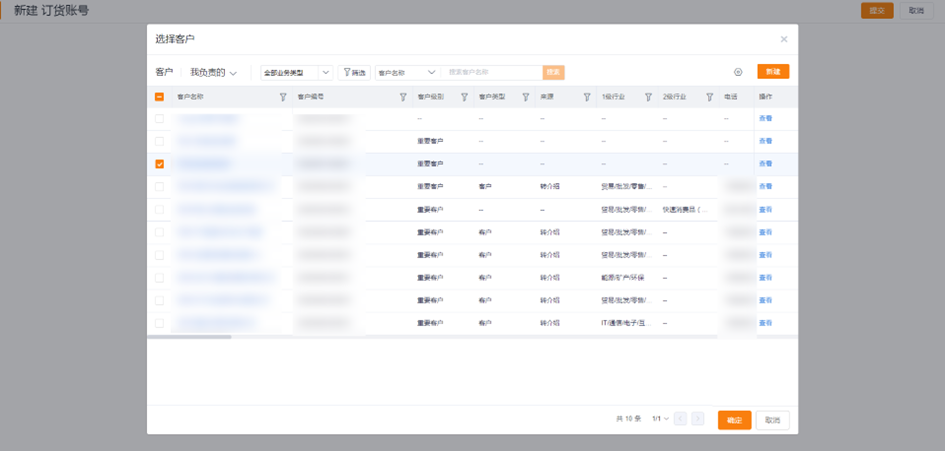Filter the 客户级别 column
The width and height of the screenshot is (945, 451).
[465, 96]
